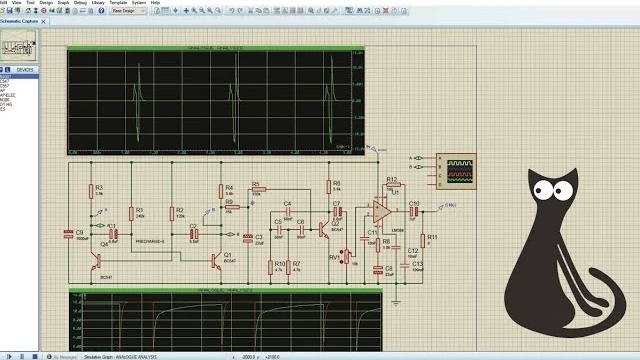Open the Debug menu
This screenshot has height=360, width=640.
click(80, 2)
